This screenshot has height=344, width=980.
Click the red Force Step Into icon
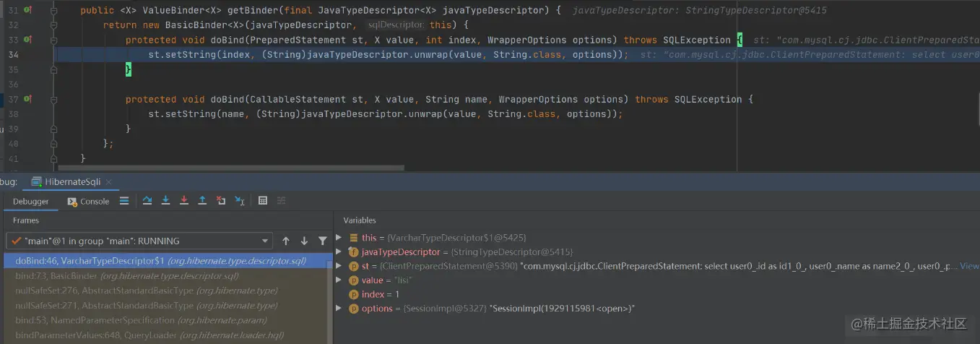coord(184,201)
